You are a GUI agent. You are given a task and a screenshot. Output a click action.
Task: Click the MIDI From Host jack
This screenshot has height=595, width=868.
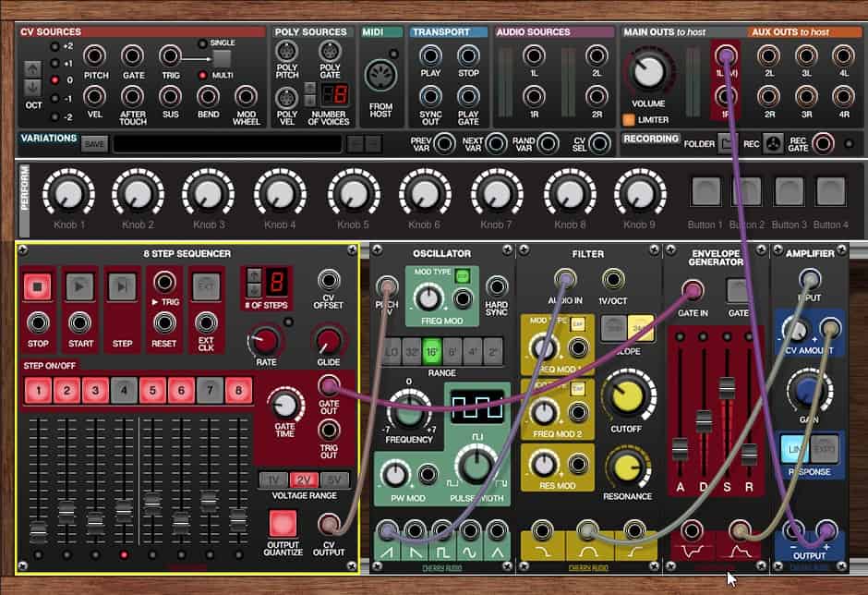pyautogui.click(x=380, y=75)
